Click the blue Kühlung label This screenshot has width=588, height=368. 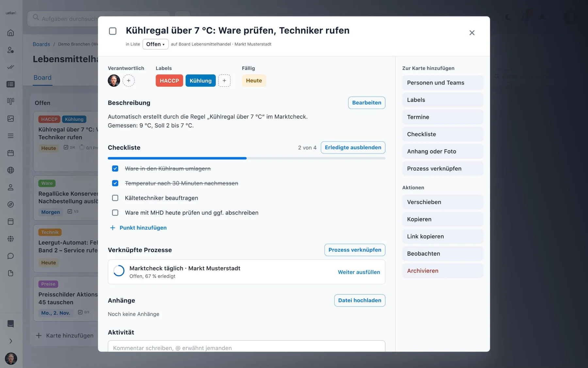(201, 80)
